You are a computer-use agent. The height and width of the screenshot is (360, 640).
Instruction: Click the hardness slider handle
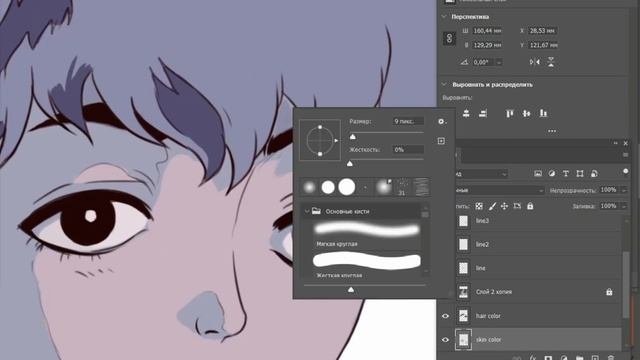(x=350, y=163)
